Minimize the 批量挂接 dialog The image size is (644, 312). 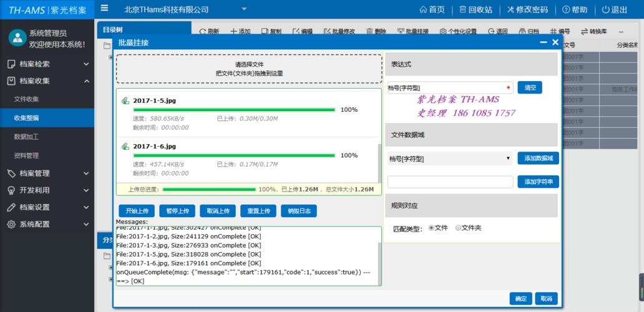pos(544,42)
